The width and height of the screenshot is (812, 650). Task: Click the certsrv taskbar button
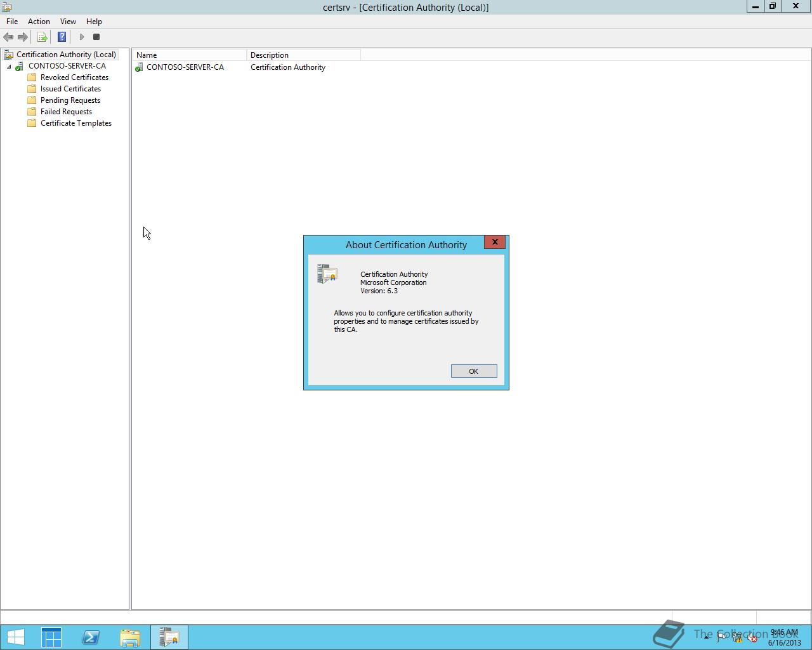tap(169, 637)
